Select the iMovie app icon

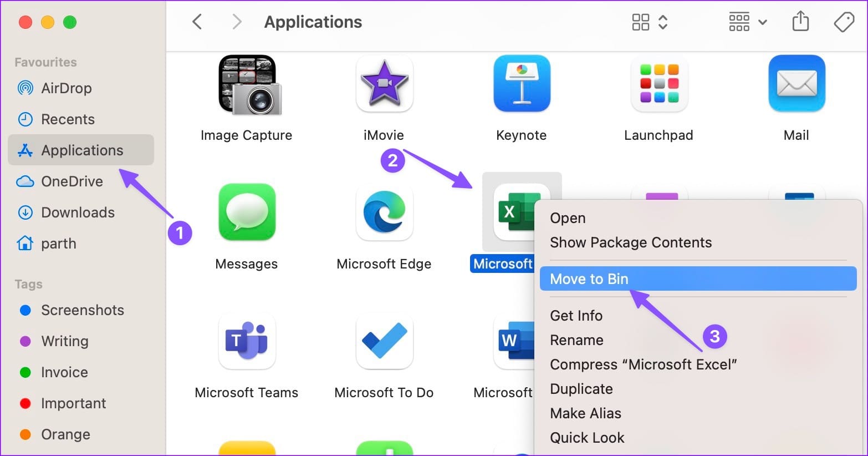384,83
